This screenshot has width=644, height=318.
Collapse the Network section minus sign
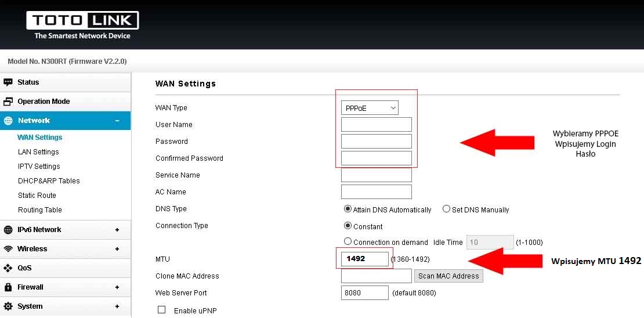click(117, 121)
